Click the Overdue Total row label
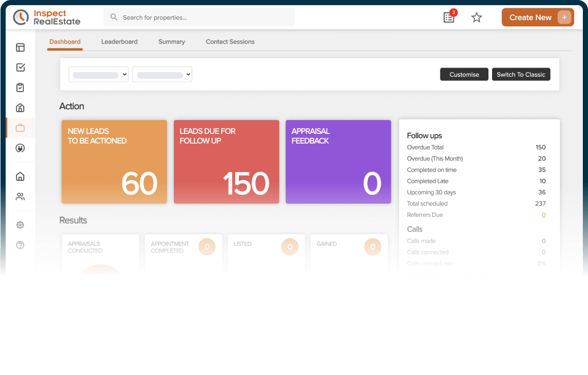The height and width of the screenshot is (375, 588). point(425,147)
